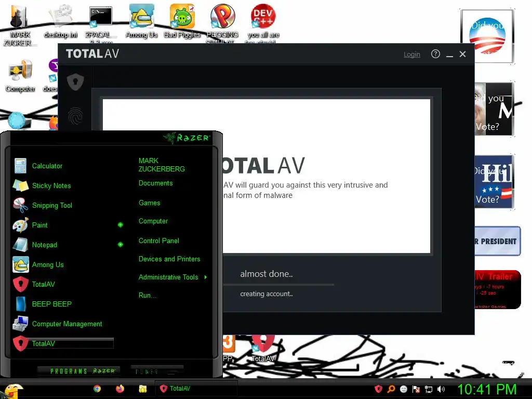Click the Obama 'Did you vote' gadget
The width and height of the screenshot is (532, 399).
tap(487, 36)
